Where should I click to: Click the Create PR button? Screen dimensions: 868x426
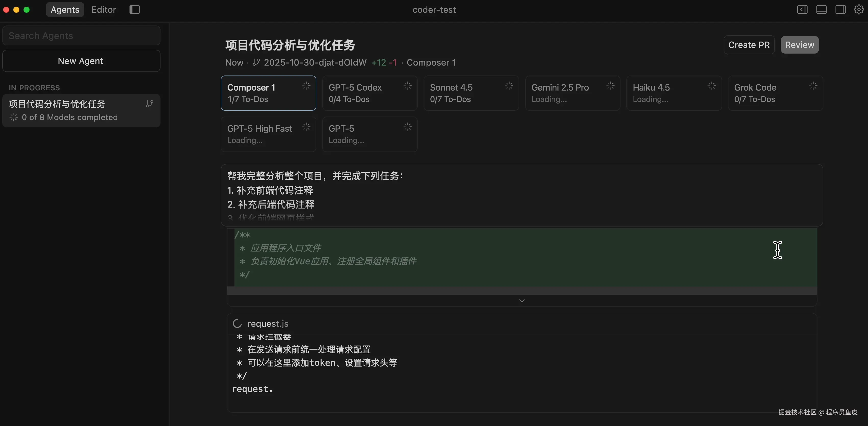[749, 45]
